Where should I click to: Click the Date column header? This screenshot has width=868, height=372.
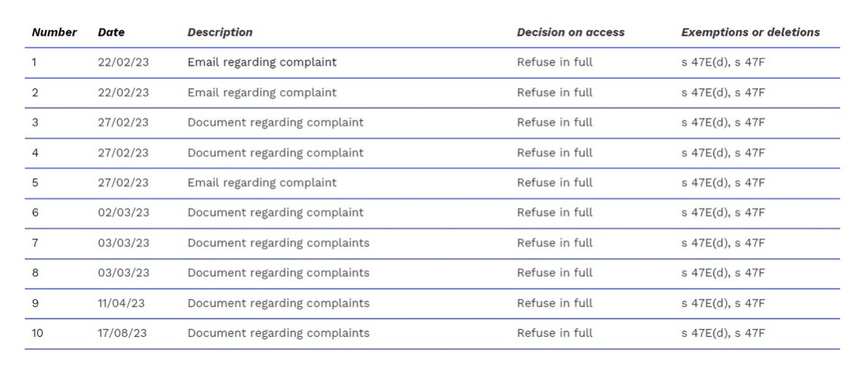(x=111, y=32)
